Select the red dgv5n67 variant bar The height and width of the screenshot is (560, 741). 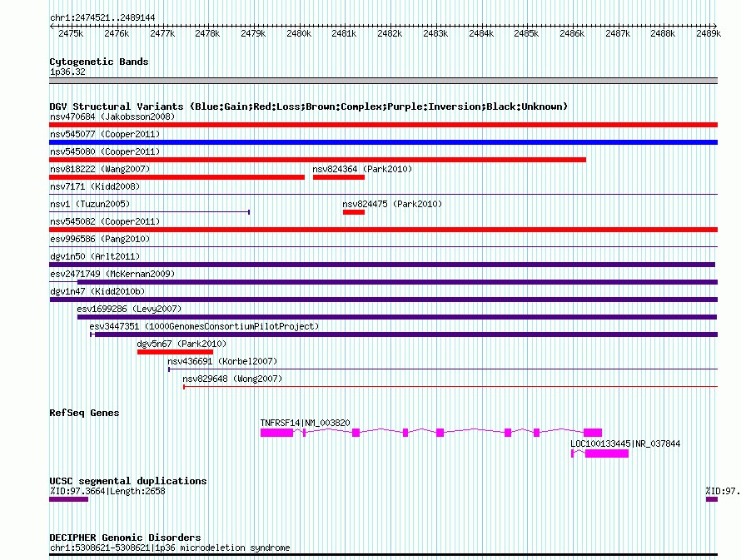(176, 352)
